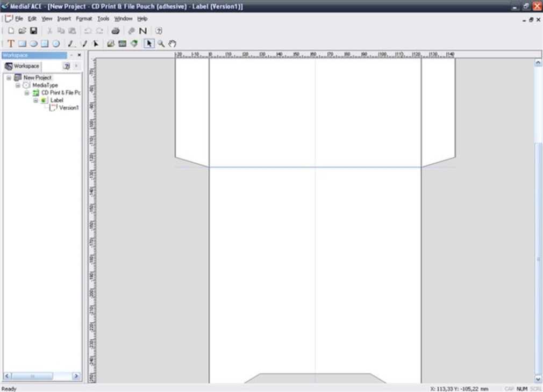This screenshot has width=543, height=392.
Task: Click the Print toolbar icon
Action: click(115, 31)
